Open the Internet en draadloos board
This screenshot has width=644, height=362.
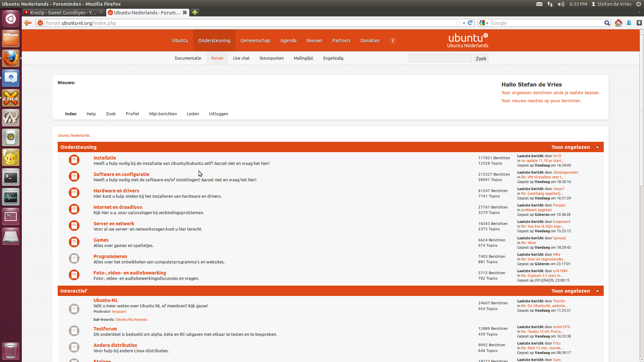pyautogui.click(x=118, y=207)
